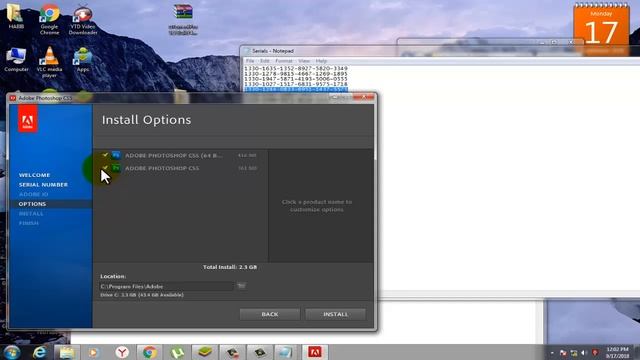
Task: Open the Notepad File menu
Action: [x=250, y=61]
